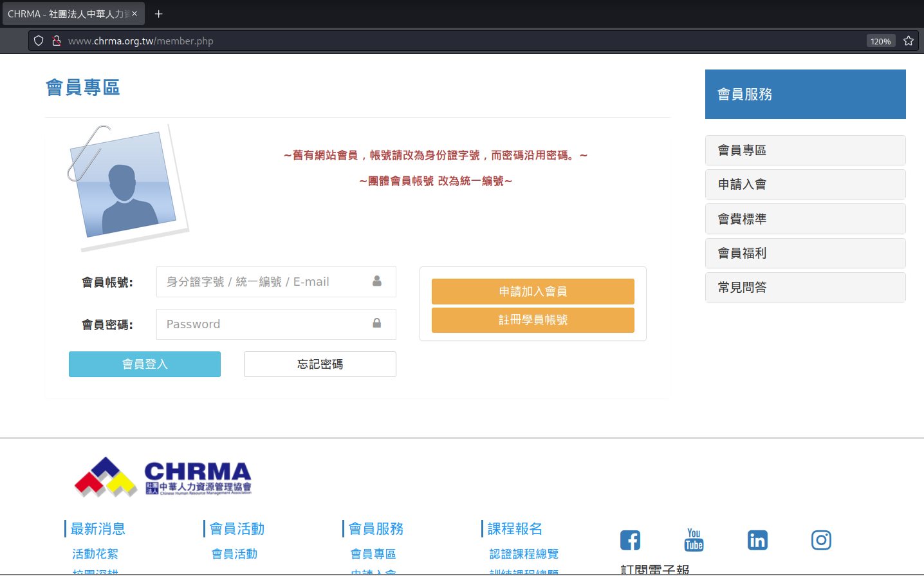Screen dimensions: 924x576
Task: Click the 會員登入 login button
Action: (145, 364)
